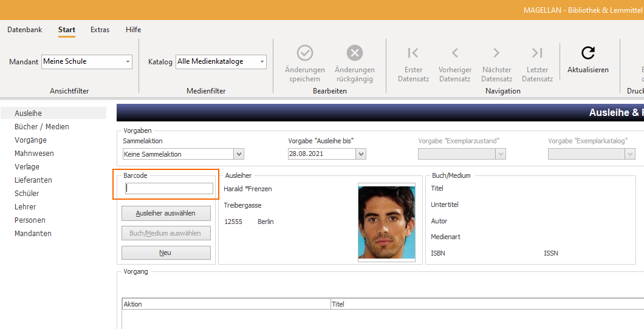Open Mahnwesen in the sidebar

click(x=34, y=154)
